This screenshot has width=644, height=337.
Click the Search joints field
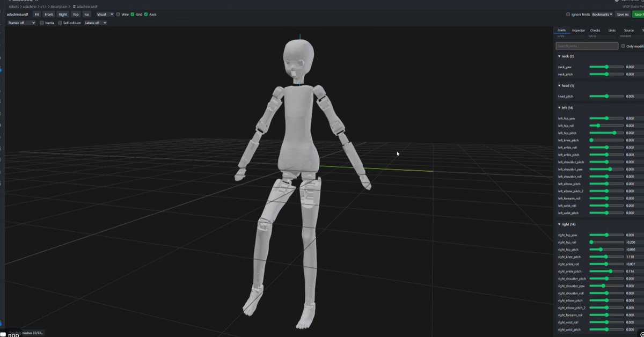click(x=587, y=46)
